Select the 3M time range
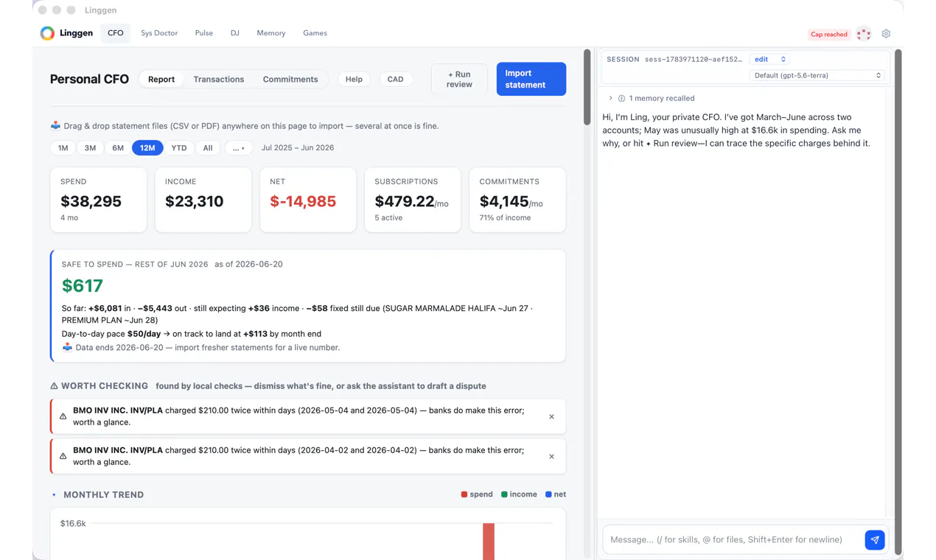This screenshot has height=560, width=936. click(90, 148)
